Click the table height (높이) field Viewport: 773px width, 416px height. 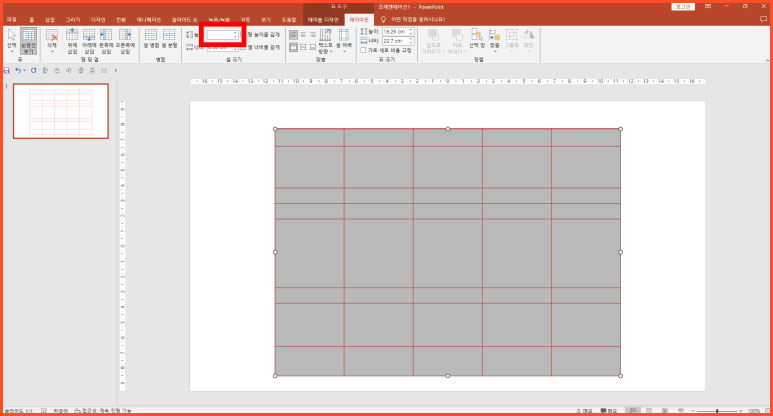[x=397, y=32]
